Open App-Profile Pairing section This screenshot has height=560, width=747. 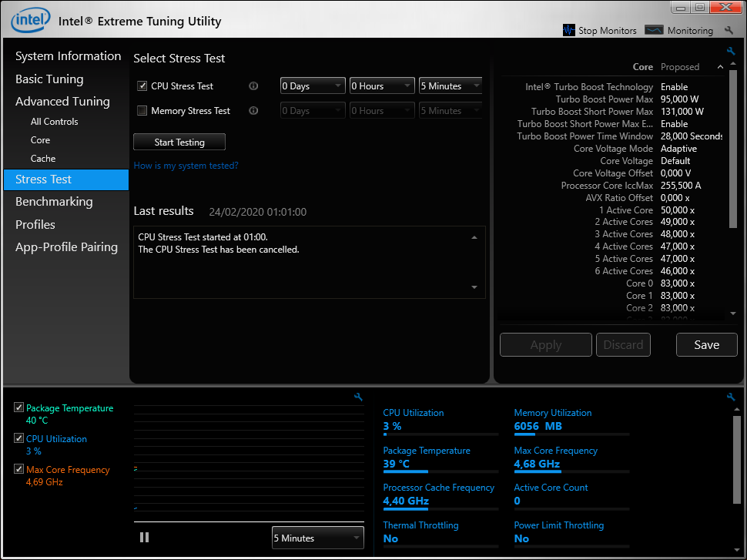[x=66, y=246]
